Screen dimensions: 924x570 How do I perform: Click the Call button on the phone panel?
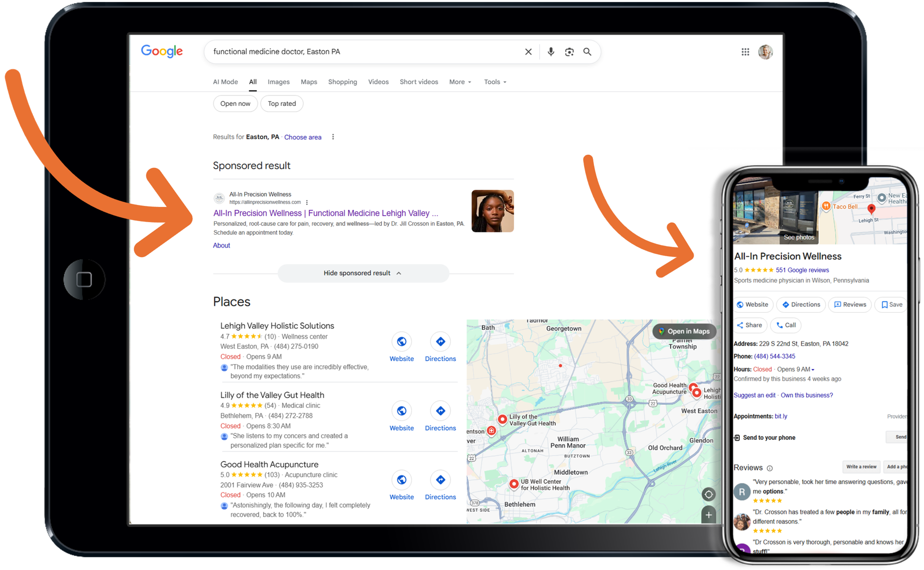[785, 325]
